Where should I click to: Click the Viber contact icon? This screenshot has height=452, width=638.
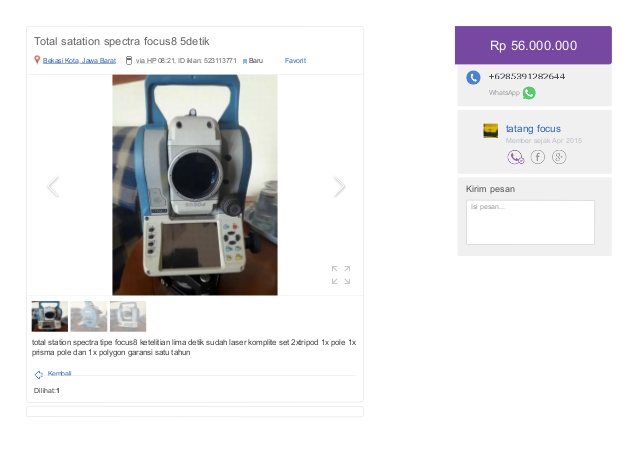(515, 157)
